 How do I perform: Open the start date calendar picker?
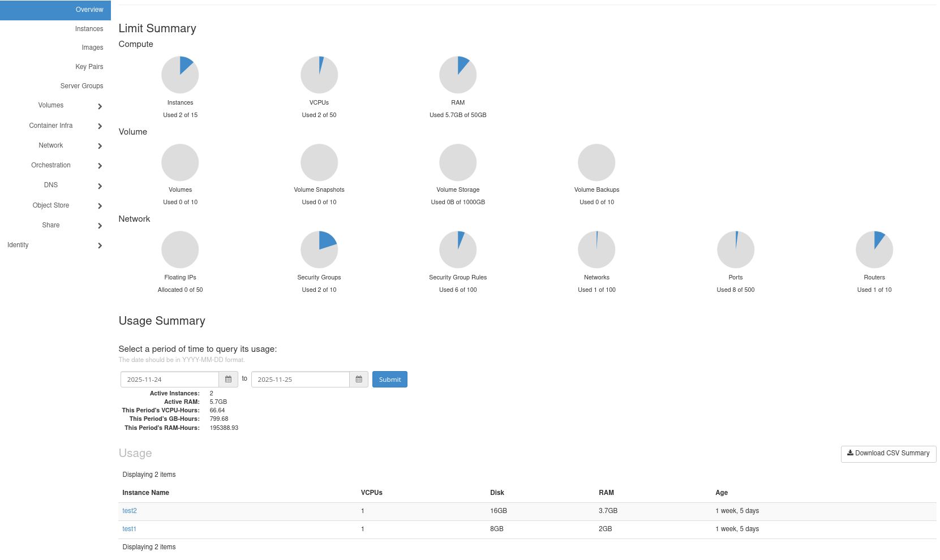(228, 380)
